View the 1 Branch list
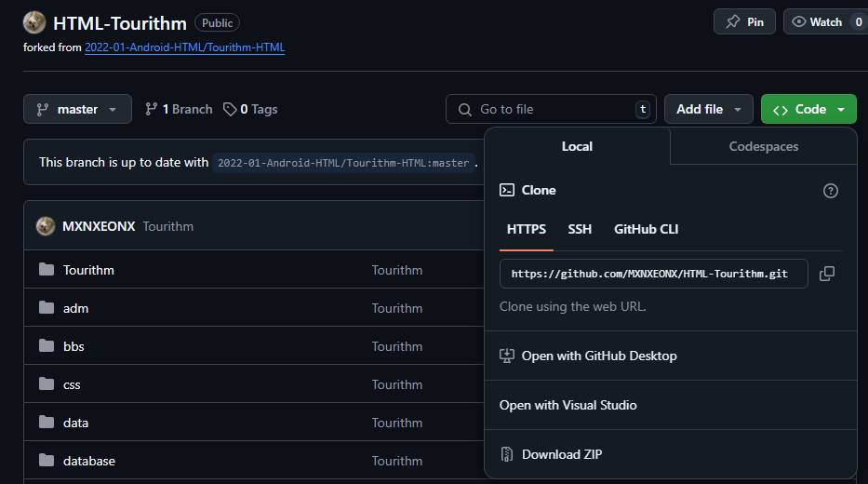 179,109
